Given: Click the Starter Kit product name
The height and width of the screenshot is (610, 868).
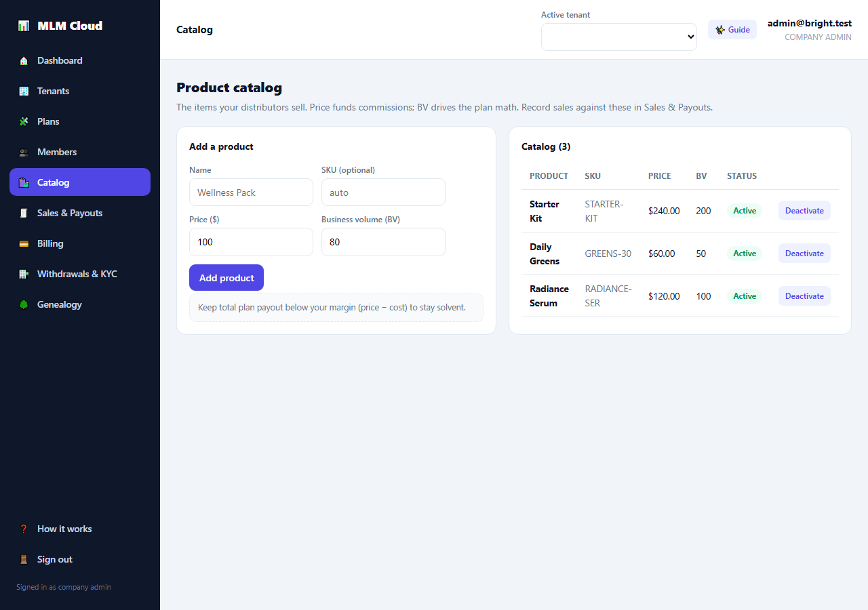Looking at the screenshot, I should click(545, 211).
